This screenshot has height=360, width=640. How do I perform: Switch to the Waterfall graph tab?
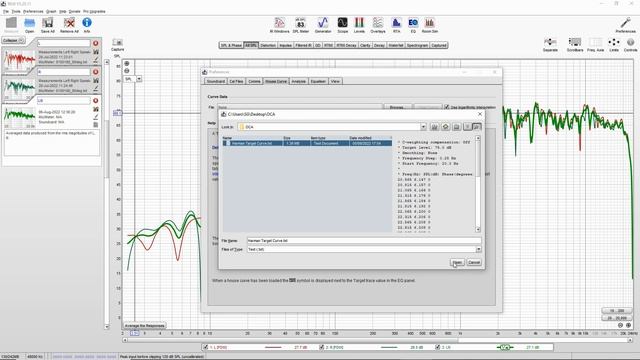click(x=396, y=45)
